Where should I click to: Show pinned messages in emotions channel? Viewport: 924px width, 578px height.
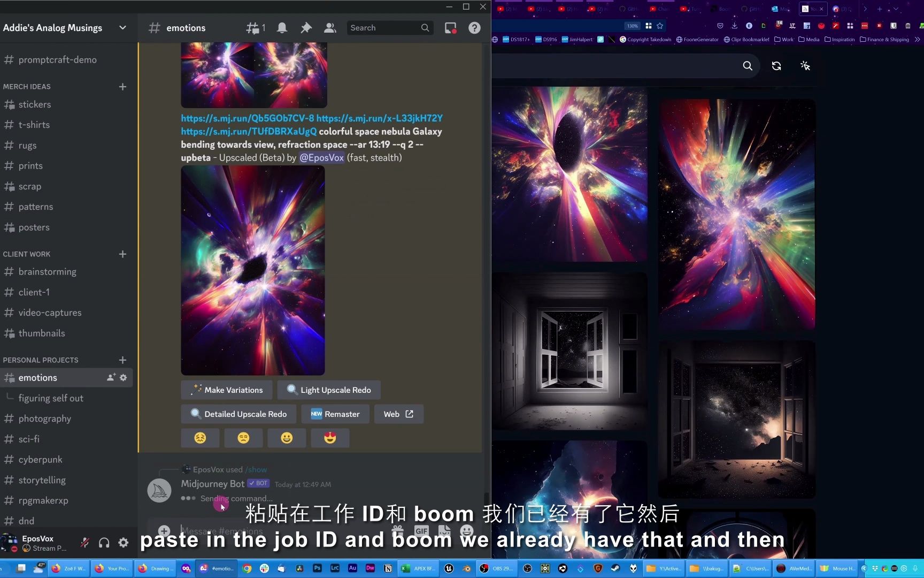point(306,28)
